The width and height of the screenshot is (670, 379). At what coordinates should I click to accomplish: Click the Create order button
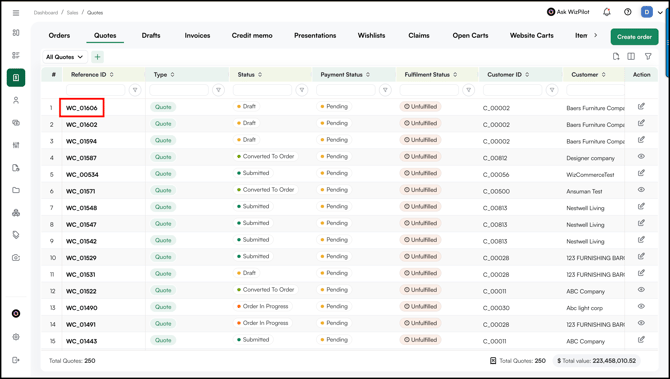pos(634,37)
